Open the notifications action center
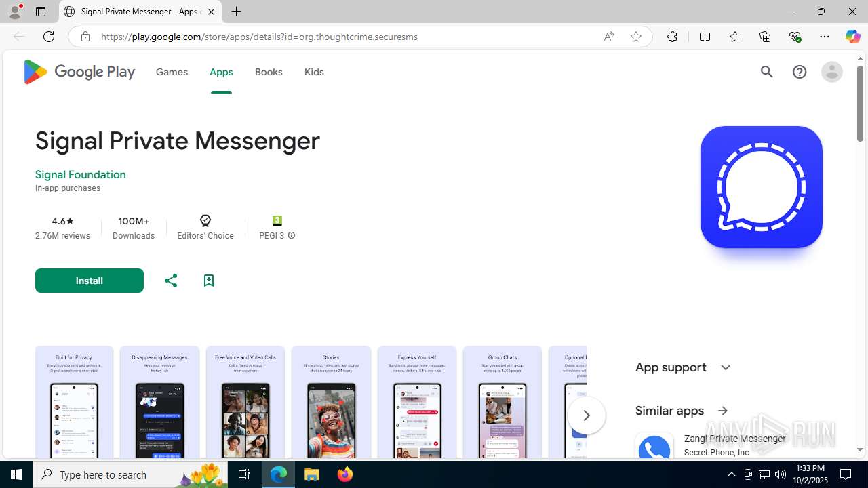 tap(846, 474)
